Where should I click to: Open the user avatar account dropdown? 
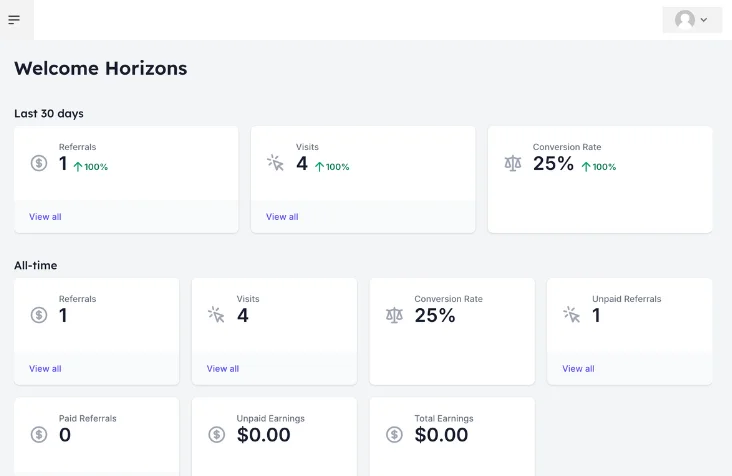coord(692,20)
